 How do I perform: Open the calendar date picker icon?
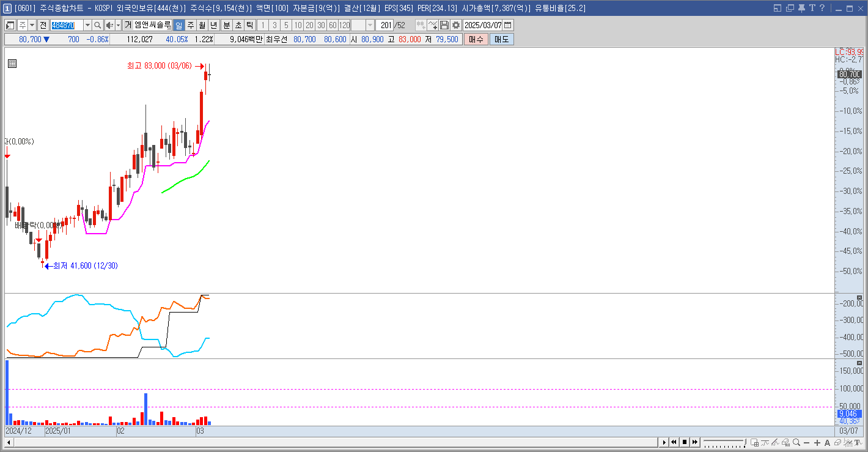click(508, 25)
